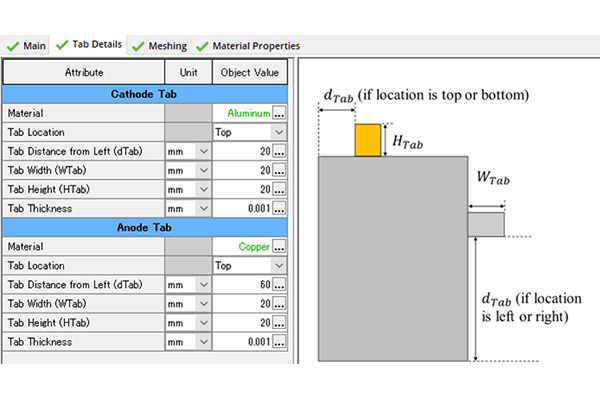Edit Cathode Tab Height value field
This screenshot has height=399, width=600.
(243, 189)
